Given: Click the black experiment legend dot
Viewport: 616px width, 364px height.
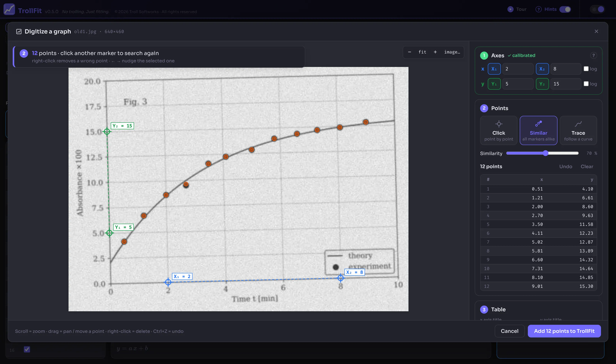Looking at the screenshot, I should pyautogui.click(x=336, y=267).
